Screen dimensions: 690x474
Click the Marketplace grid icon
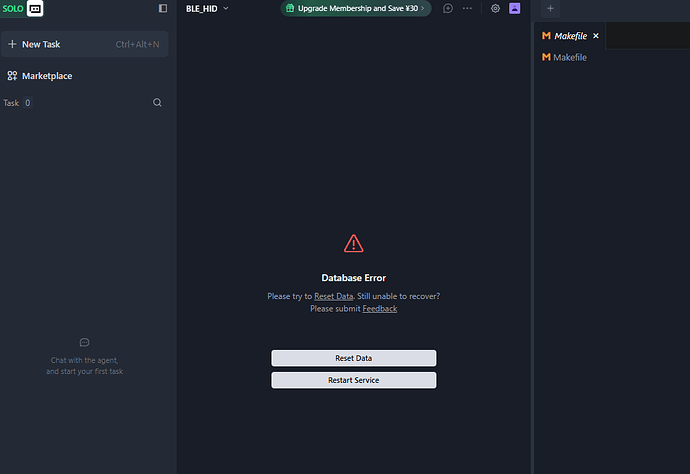coord(12,76)
